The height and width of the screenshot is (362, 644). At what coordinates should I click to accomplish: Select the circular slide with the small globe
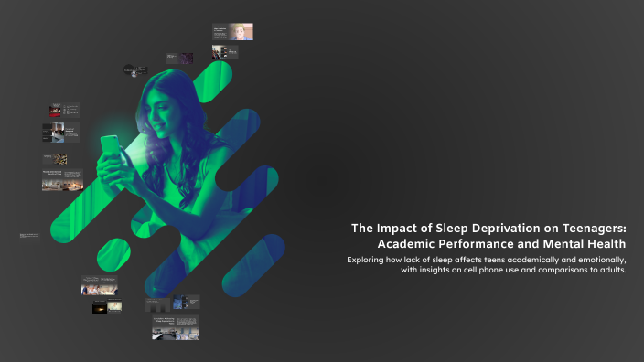click(x=135, y=70)
